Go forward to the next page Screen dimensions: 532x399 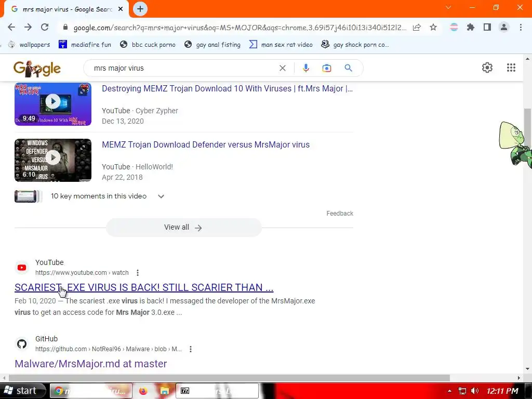coord(28,27)
